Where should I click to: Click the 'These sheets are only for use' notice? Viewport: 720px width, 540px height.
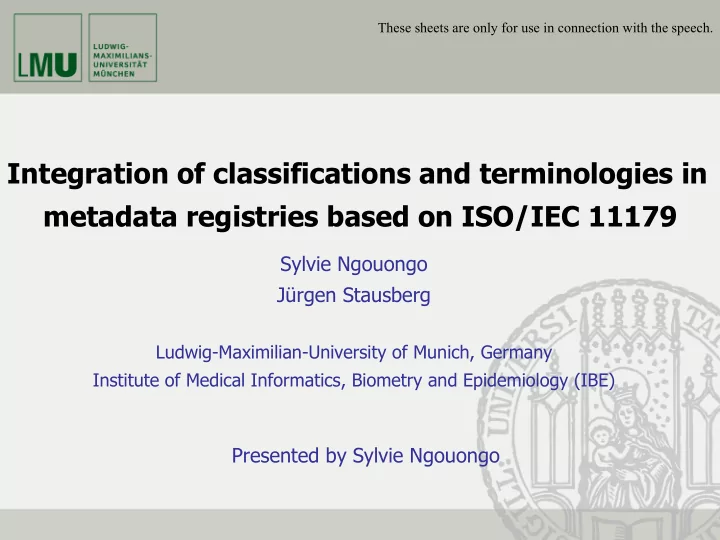(545, 28)
